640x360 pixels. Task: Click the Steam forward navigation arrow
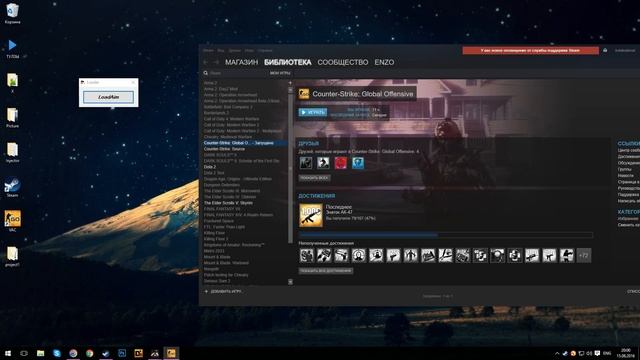[x=216, y=62]
